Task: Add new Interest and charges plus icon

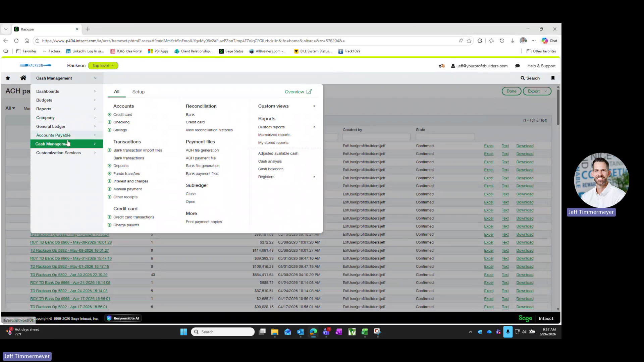Action: tap(109, 181)
